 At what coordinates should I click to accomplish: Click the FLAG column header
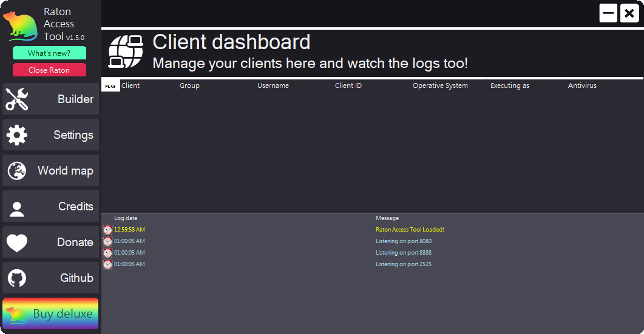[x=110, y=86]
